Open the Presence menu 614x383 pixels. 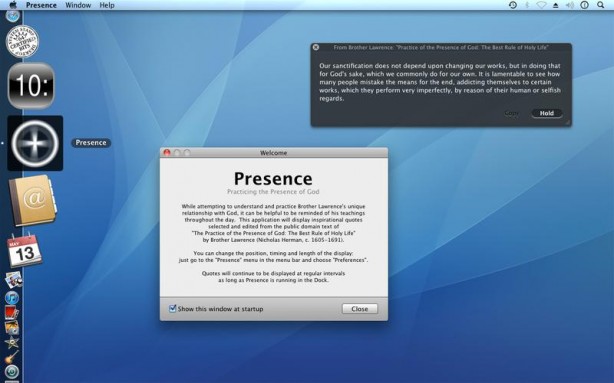[41, 5]
